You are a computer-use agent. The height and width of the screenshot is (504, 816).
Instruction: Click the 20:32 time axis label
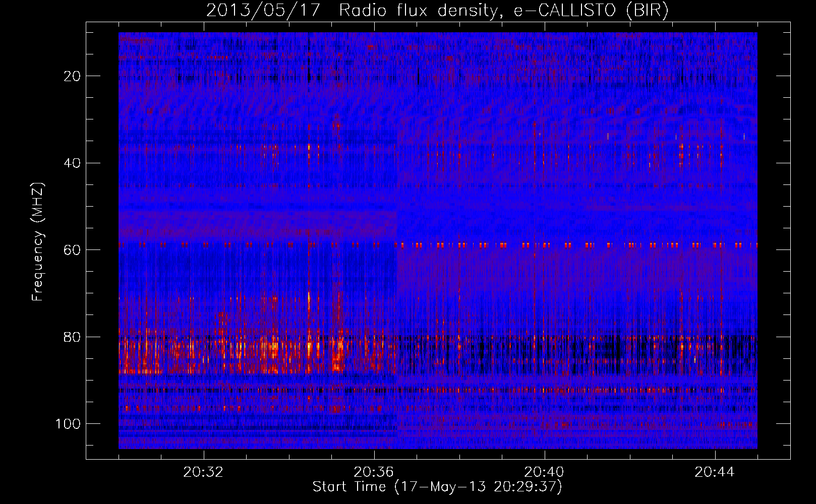tap(203, 472)
